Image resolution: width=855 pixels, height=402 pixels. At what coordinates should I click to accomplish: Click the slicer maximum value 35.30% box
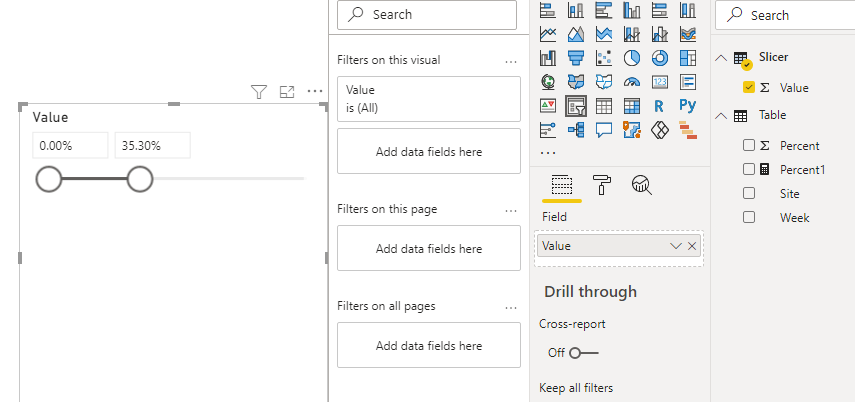[153, 146]
